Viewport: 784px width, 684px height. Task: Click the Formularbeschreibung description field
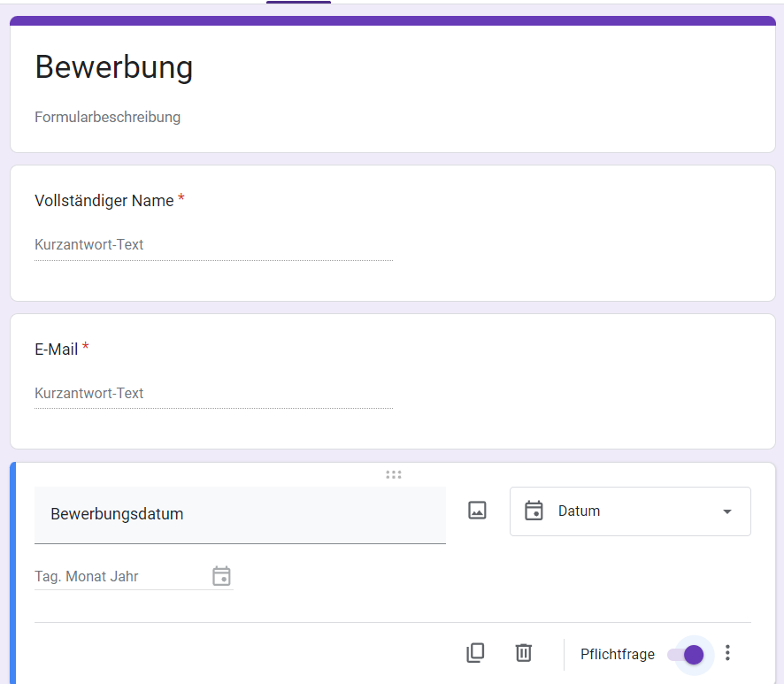108,117
